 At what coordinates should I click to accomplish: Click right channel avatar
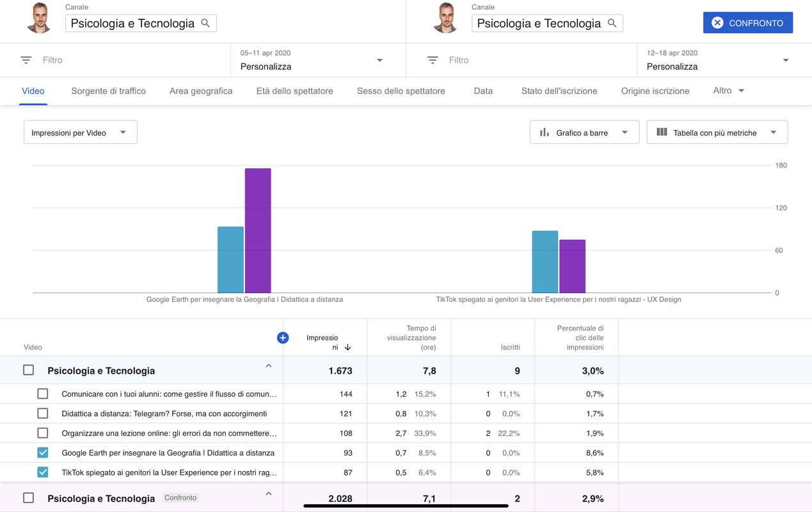click(x=445, y=18)
